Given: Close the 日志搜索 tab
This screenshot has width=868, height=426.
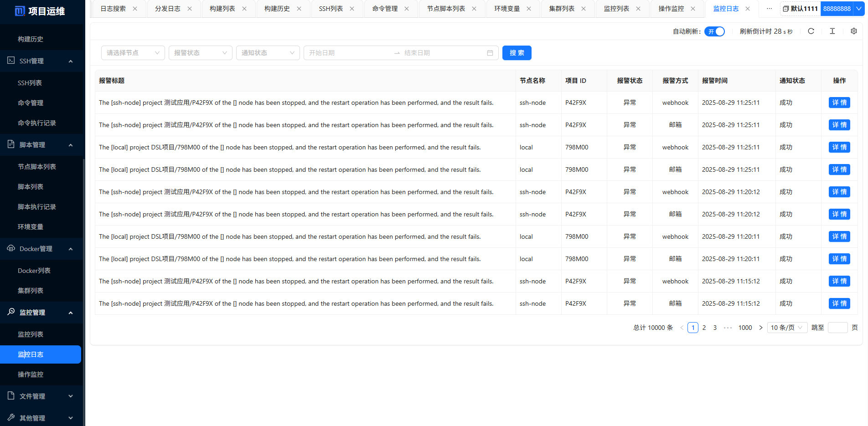Looking at the screenshot, I should tap(135, 9).
